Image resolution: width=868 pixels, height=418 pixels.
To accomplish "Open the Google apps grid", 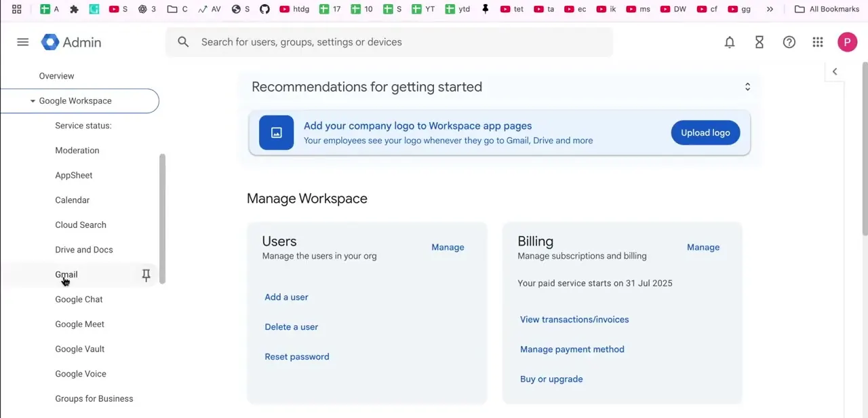I will (x=818, y=42).
